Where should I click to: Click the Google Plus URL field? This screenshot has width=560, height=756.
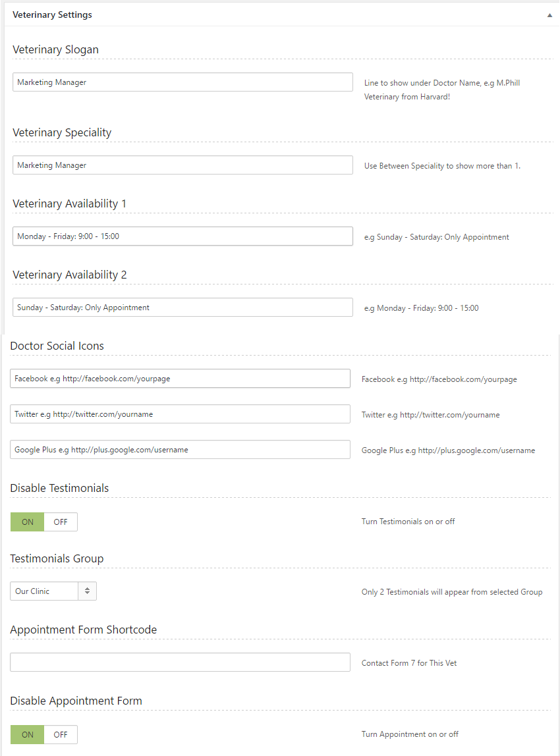tap(180, 450)
